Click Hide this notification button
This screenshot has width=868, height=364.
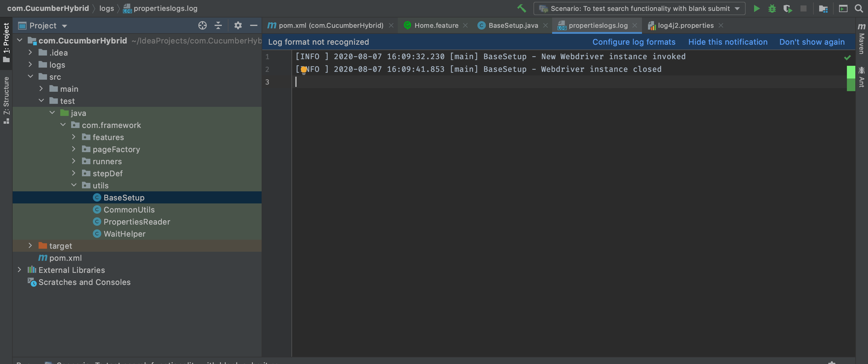[727, 42]
